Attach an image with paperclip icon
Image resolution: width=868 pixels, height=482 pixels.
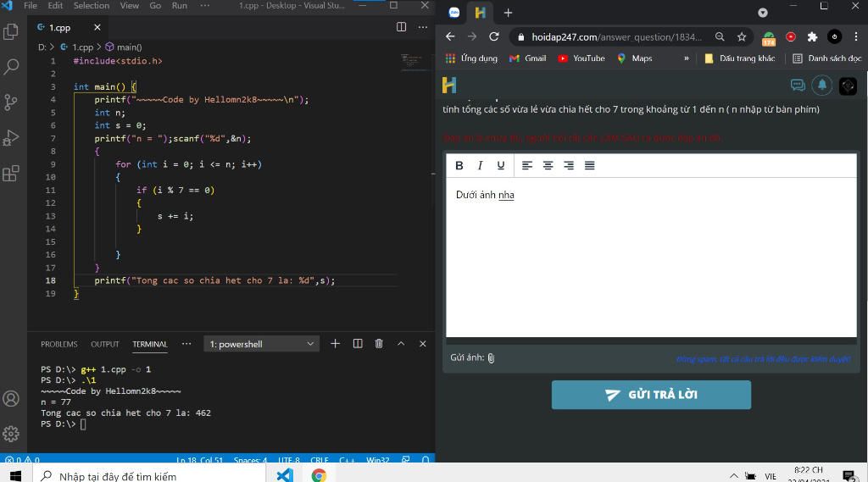coord(491,358)
